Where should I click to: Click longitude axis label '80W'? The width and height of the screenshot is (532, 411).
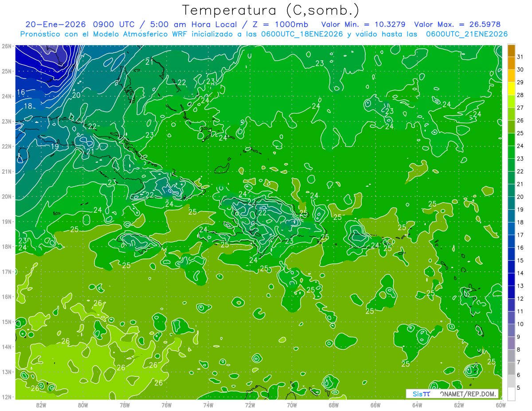coord(83,405)
